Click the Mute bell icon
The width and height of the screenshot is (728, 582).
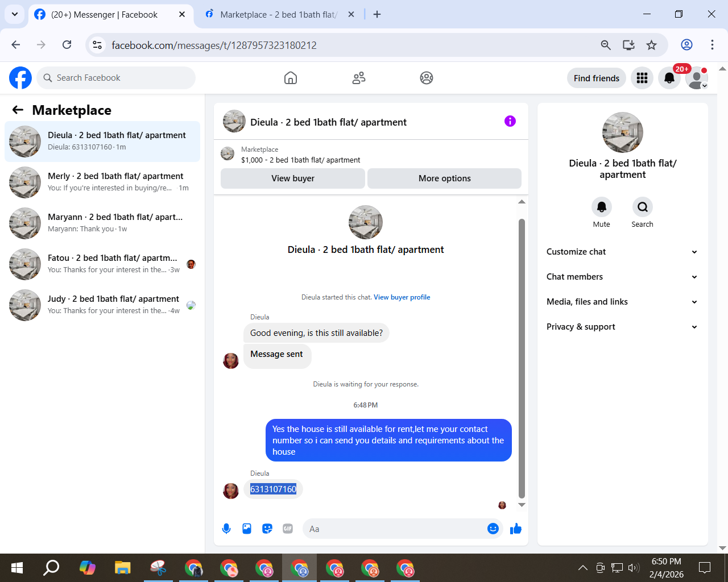(x=602, y=207)
